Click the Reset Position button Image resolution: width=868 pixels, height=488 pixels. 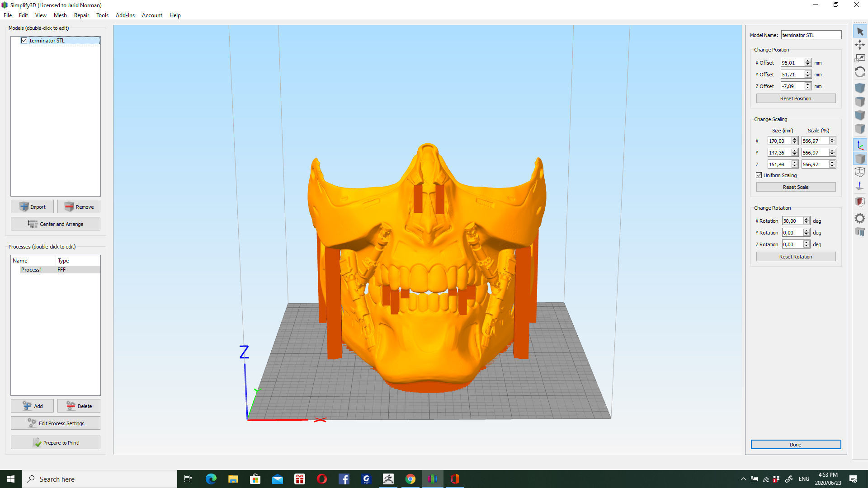(796, 99)
